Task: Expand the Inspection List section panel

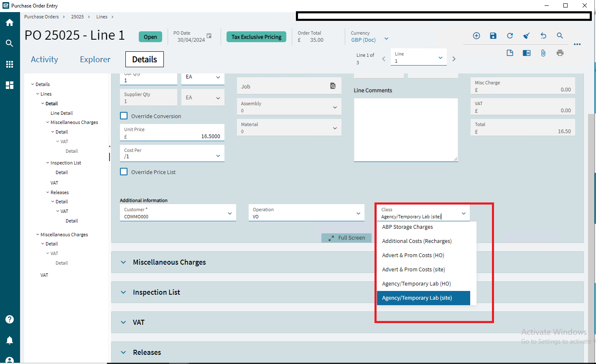Action: pyautogui.click(x=347, y=292)
